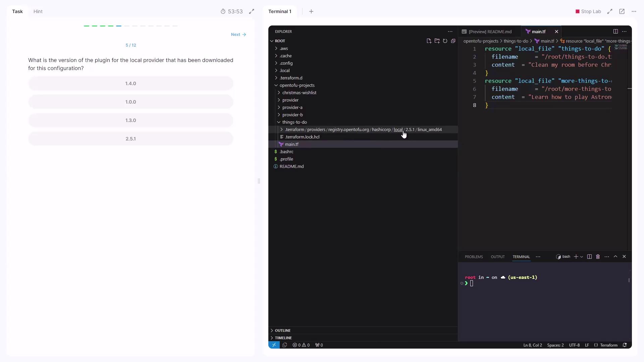Choose the 1.4.0 answer option
644x362 pixels.
click(x=130, y=83)
